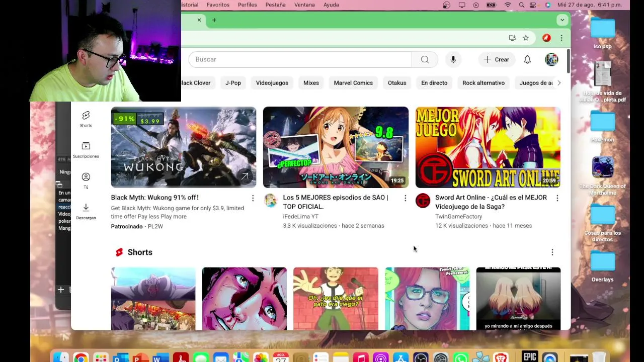This screenshot has width=644, height=362.
Task: Select the J-Pop filter chip
Action: click(x=233, y=83)
